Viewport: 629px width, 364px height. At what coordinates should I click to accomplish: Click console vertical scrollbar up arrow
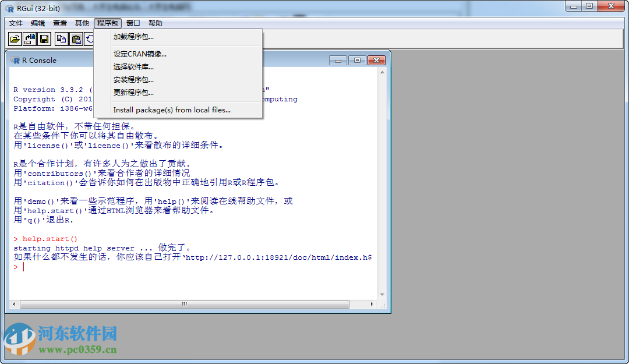[x=382, y=72]
